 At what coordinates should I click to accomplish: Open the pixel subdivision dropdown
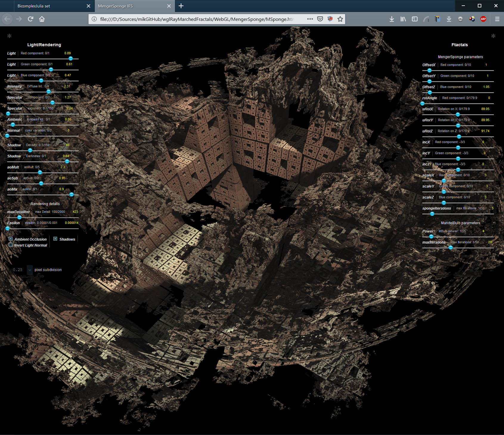coord(30,270)
